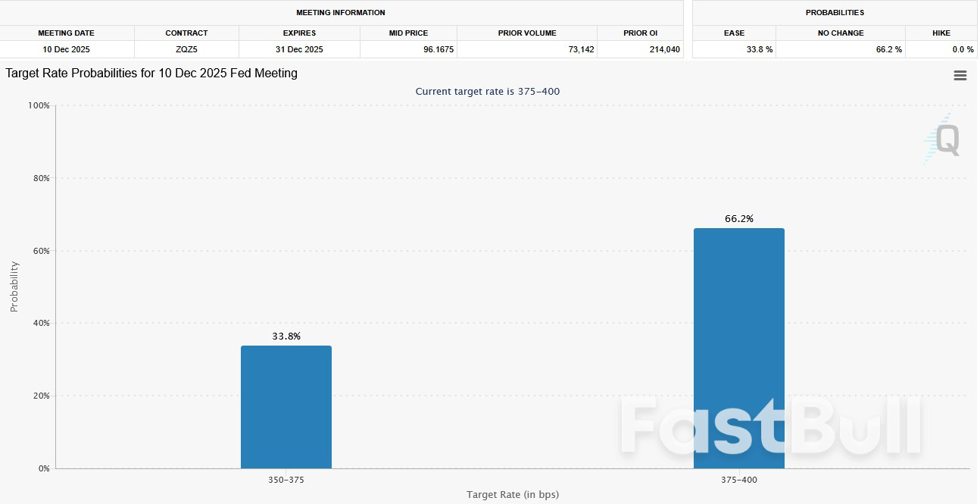Select the EASE probability header
Viewport: 980px width, 504px height.
(732, 33)
